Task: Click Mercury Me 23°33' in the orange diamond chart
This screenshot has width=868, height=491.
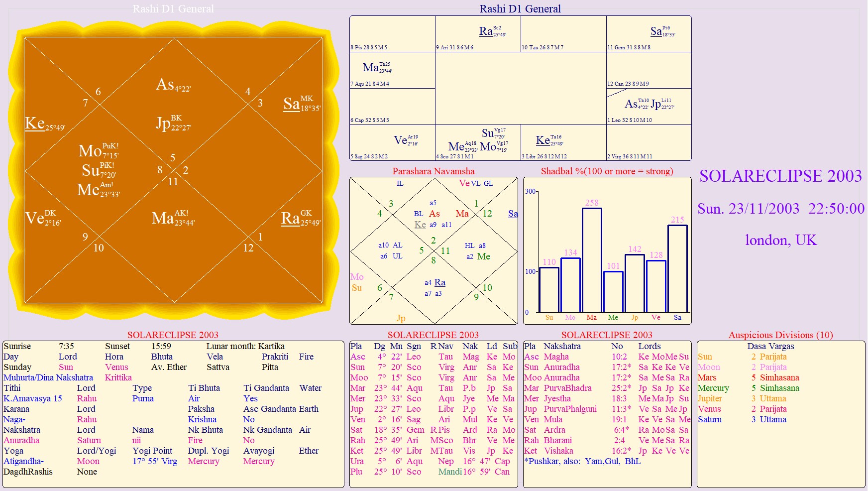Action: (x=99, y=189)
